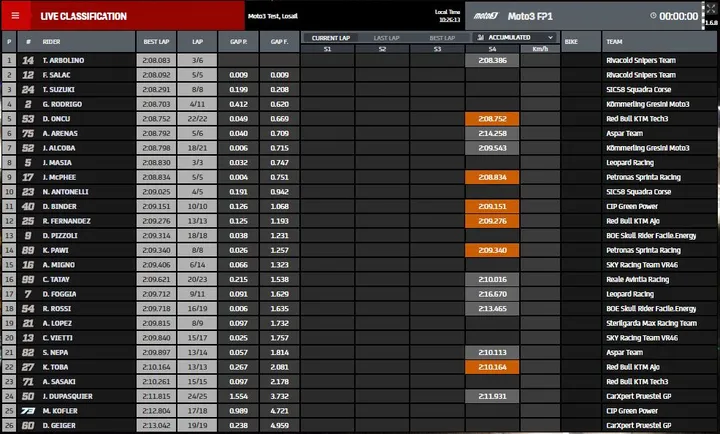
Task: Select rider R. Fernandez
Action: [67, 221]
